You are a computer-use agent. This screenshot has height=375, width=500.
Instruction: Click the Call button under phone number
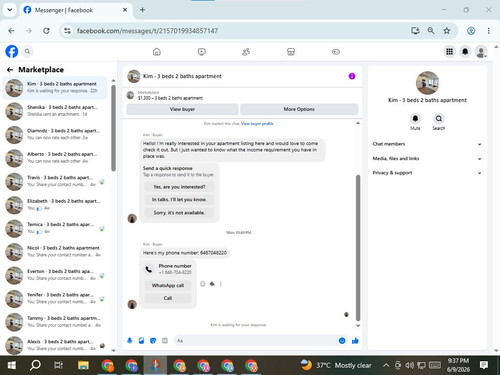tap(168, 298)
